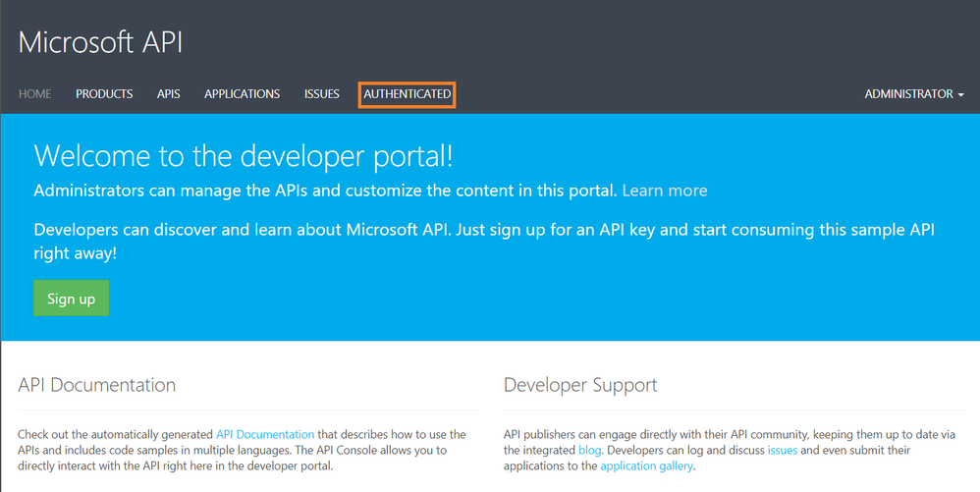Navigate to APPLICATIONS
This screenshot has width=980, height=492.
pos(242,93)
